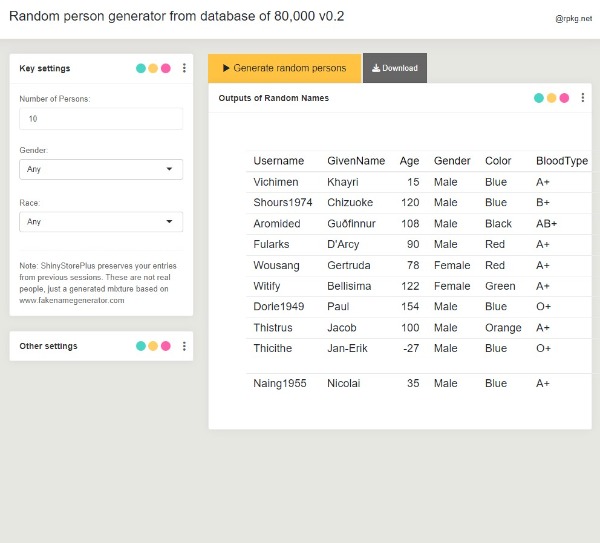The height and width of the screenshot is (543, 600).
Task: Open Key settings three-dot menu
Action: (184, 69)
